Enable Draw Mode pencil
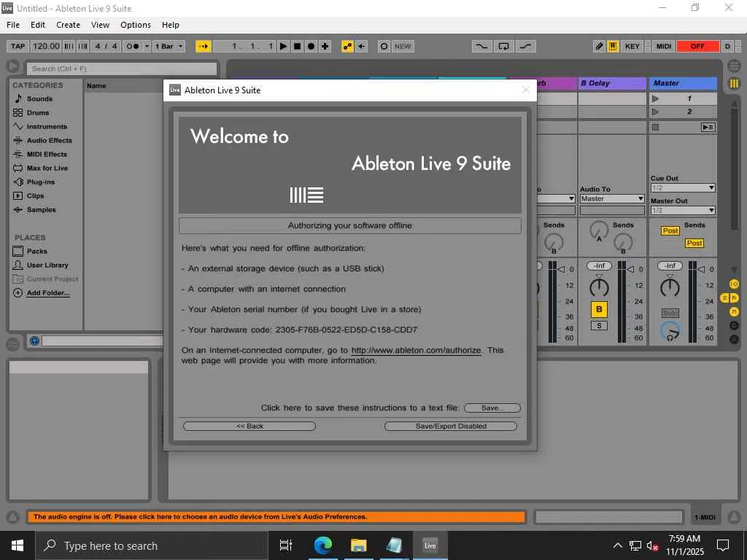Viewport: 747px width, 560px height. (x=599, y=46)
